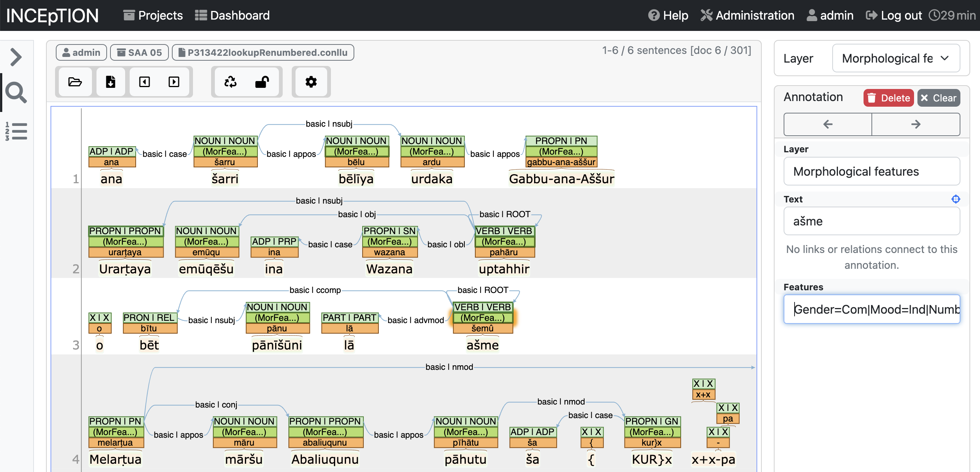Click the settings gear icon
980x472 pixels.
click(x=311, y=82)
